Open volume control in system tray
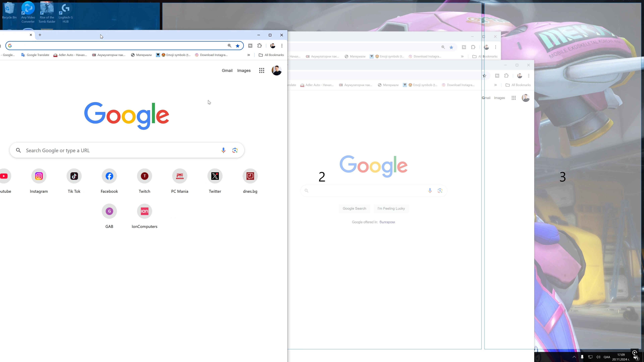Image resolution: width=644 pixels, height=362 pixels. [x=598, y=357]
